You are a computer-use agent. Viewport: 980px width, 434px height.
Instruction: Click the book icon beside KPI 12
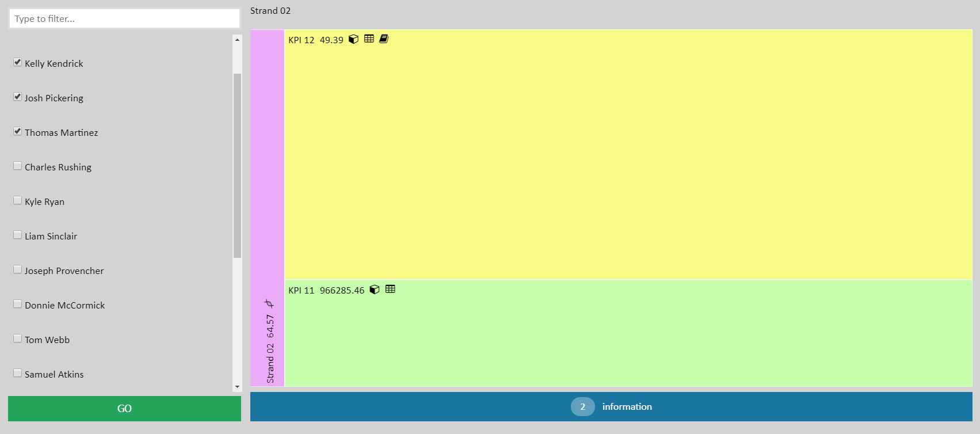[x=384, y=39]
